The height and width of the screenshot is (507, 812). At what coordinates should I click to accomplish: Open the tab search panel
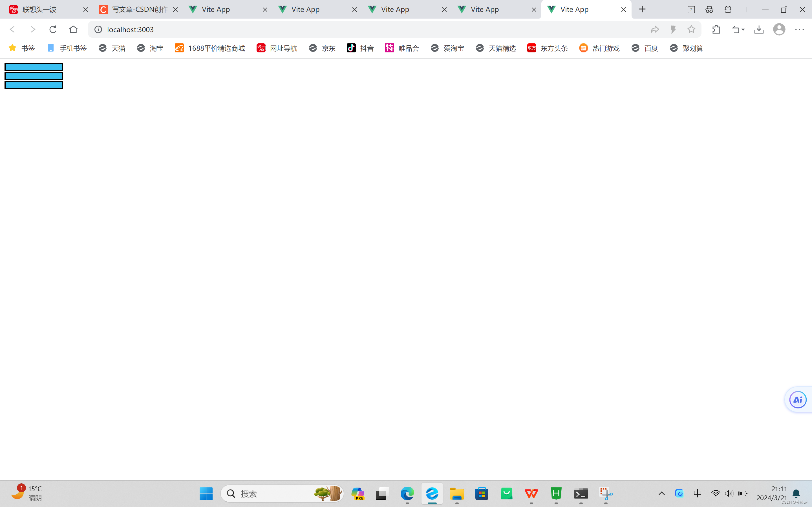(x=691, y=9)
